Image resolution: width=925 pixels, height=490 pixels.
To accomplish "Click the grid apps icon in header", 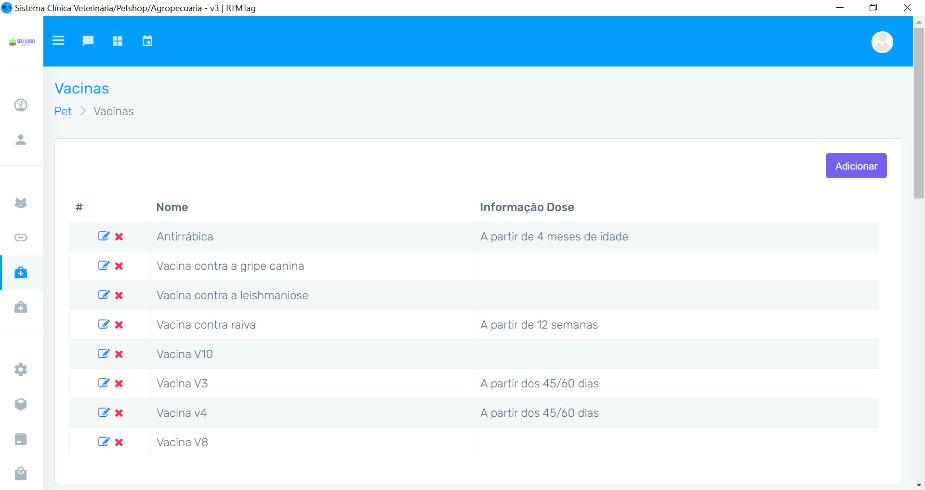I will pyautogui.click(x=117, y=41).
